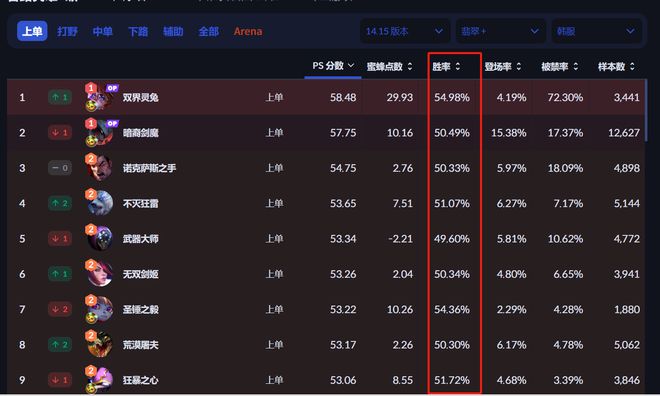Click the 诺克萨斯之手 champion portrait
This screenshot has width=660, height=396.
[100, 168]
